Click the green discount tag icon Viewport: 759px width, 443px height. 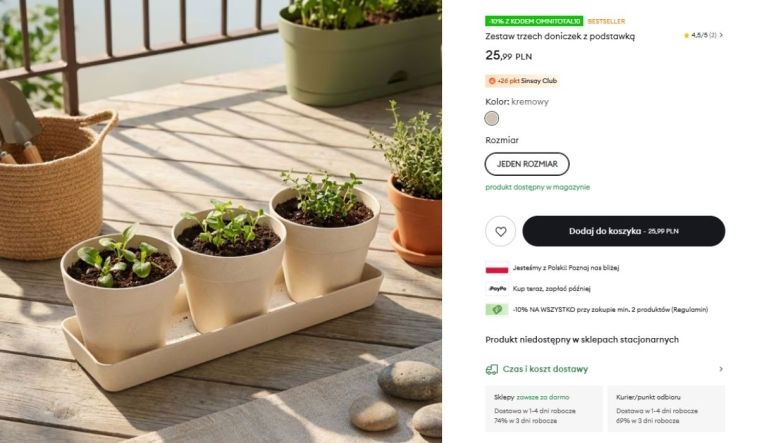496,309
